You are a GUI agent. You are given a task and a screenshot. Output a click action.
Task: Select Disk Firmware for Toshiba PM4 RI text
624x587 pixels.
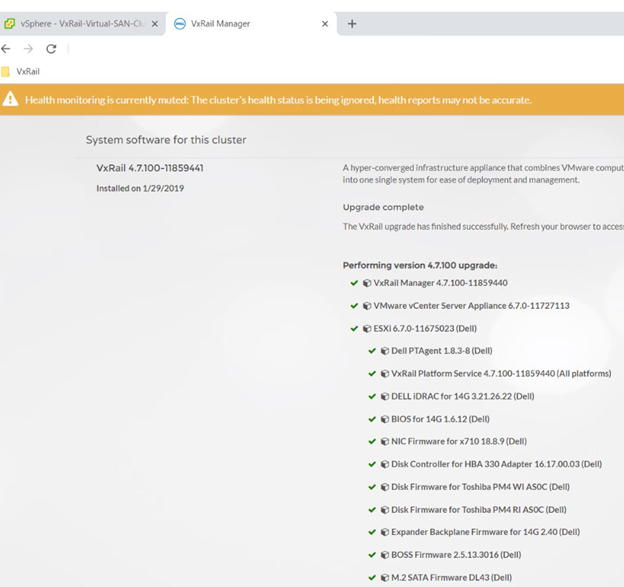[x=479, y=510]
